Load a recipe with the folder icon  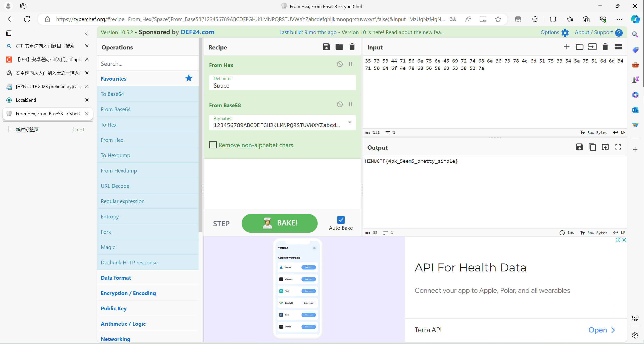pyautogui.click(x=339, y=47)
